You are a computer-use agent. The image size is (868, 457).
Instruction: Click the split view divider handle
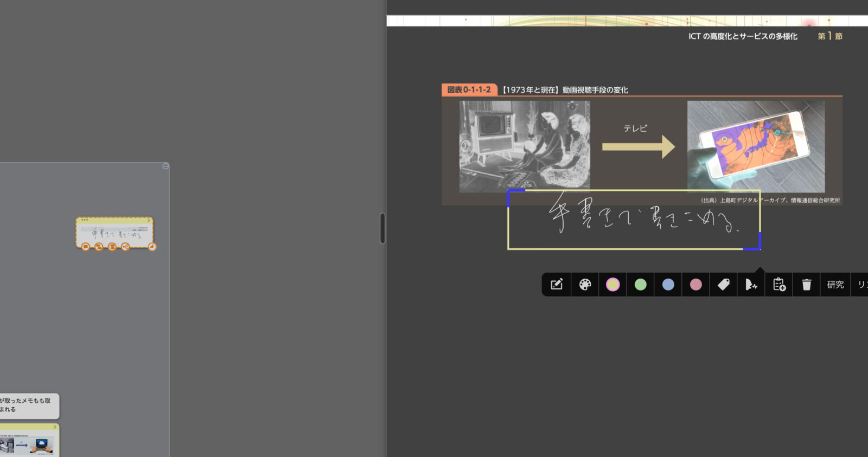click(382, 228)
